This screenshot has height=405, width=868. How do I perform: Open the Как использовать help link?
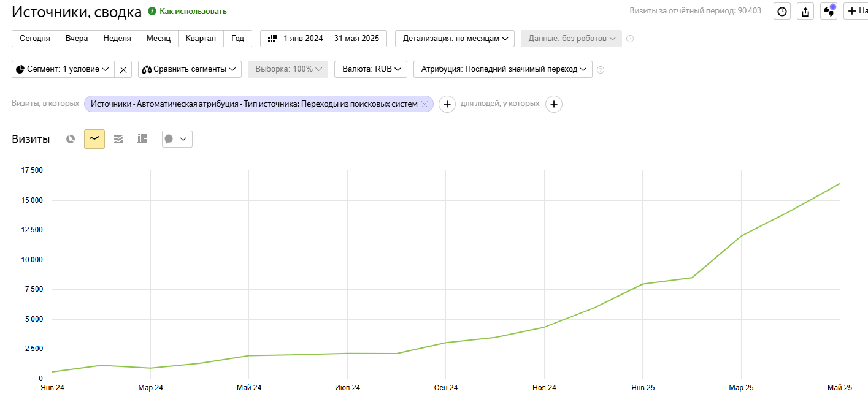[193, 12]
